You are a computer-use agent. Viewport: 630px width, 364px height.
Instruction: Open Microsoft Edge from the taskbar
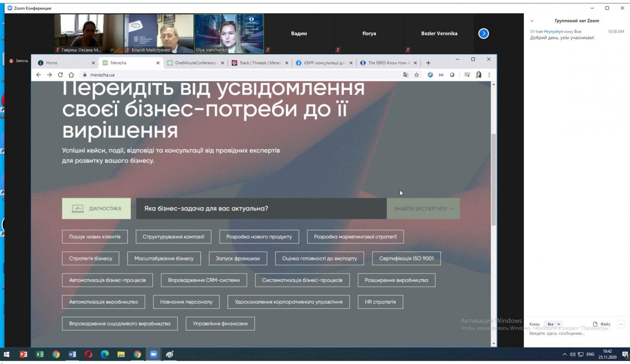click(x=105, y=354)
